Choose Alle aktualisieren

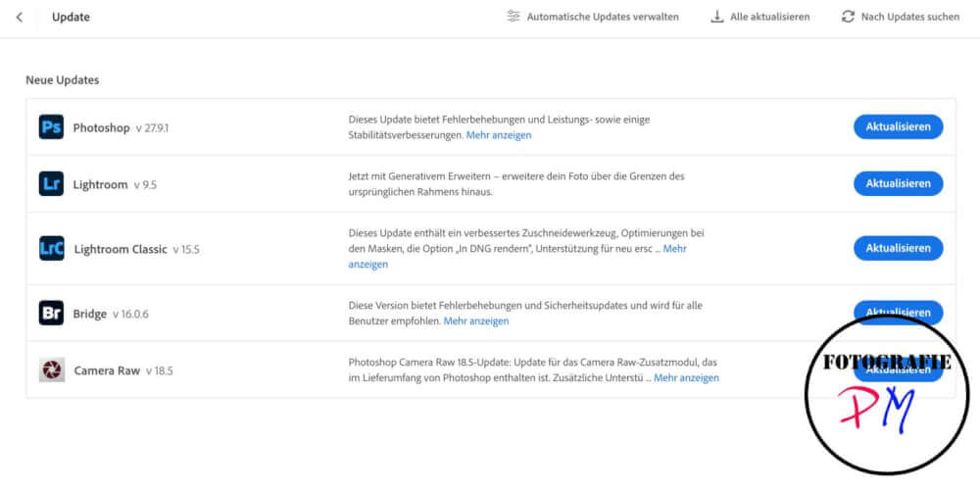[x=770, y=17]
